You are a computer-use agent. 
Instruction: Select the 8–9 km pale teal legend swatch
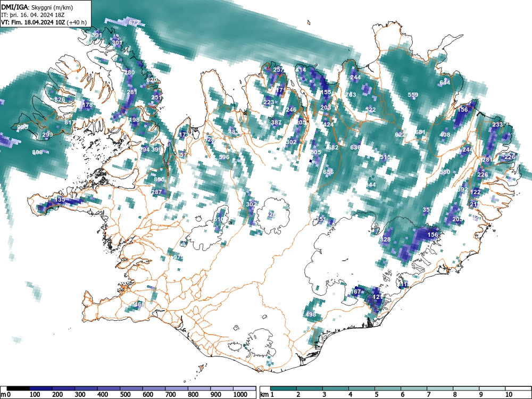click(466, 388)
